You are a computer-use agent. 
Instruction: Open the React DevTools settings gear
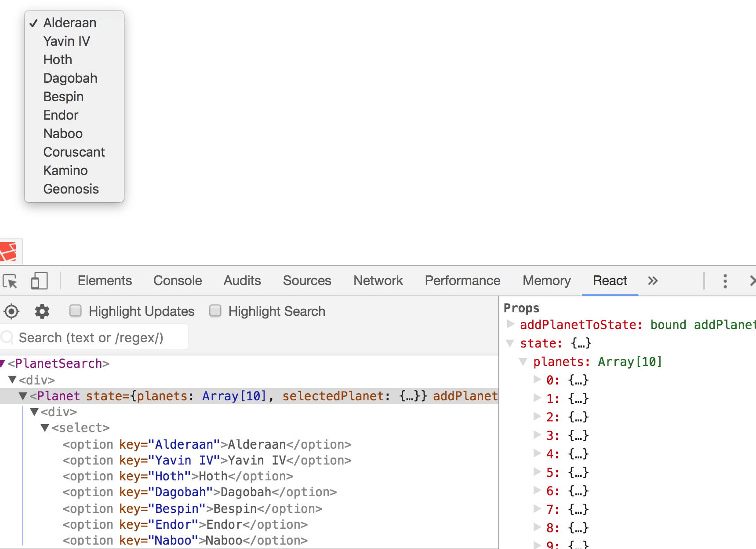pyautogui.click(x=42, y=311)
